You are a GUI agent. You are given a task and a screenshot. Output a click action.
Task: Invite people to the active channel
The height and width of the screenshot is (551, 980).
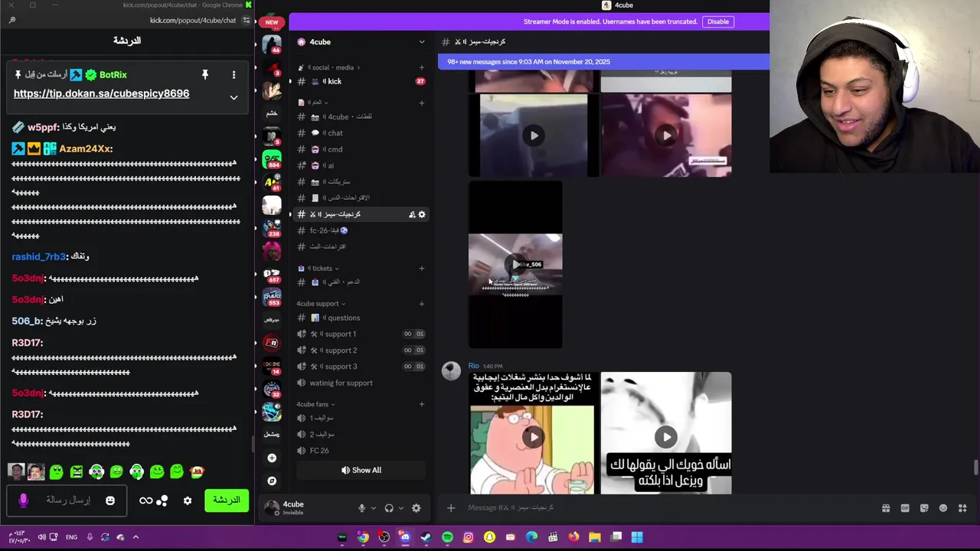pyautogui.click(x=412, y=214)
